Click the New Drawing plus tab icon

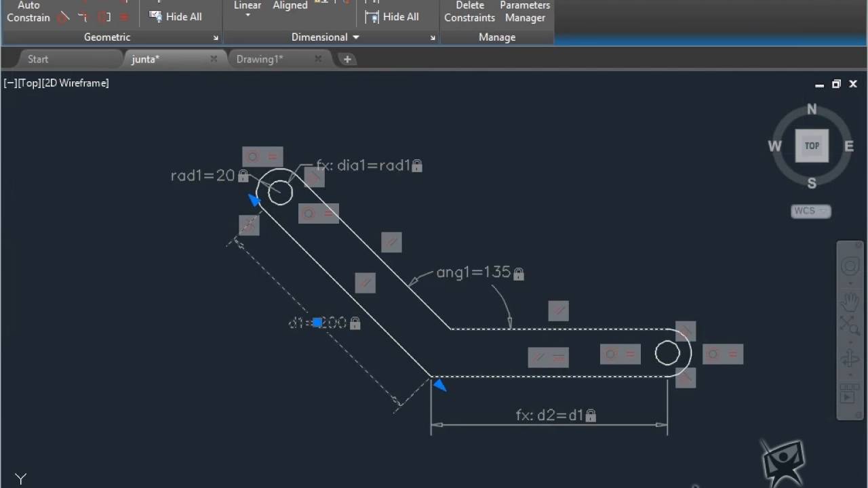click(347, 59)
